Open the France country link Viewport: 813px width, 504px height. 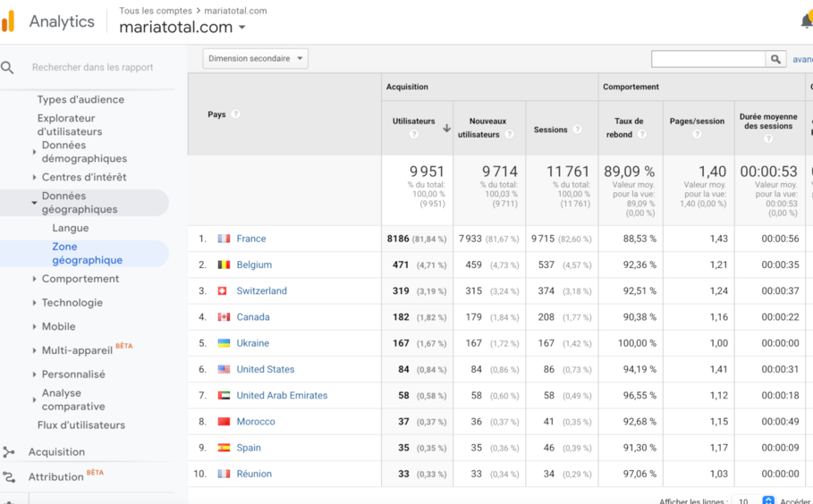(x=251, y=239)
